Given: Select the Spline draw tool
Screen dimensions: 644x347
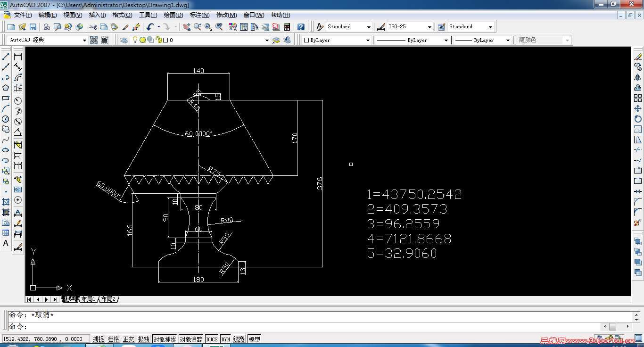Looking at the screenshot, I should tap(6, 140).
